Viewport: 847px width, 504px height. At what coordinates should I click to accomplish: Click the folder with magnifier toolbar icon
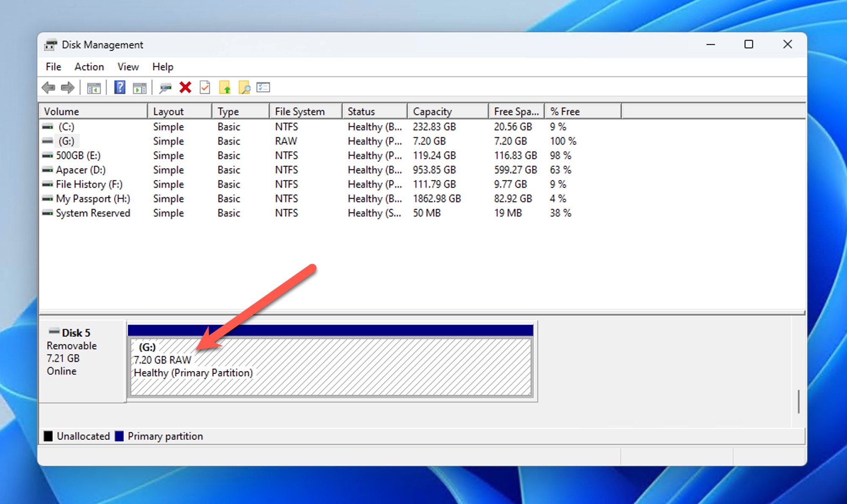tap(245, 88)
